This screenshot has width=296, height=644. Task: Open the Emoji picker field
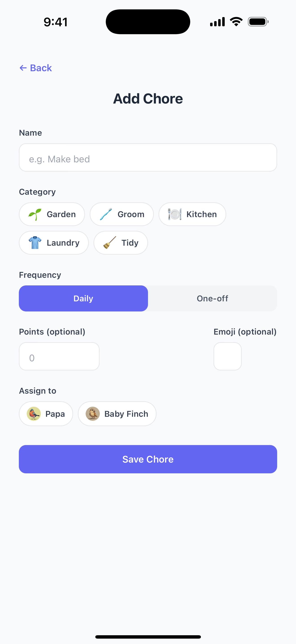point(227,356)
